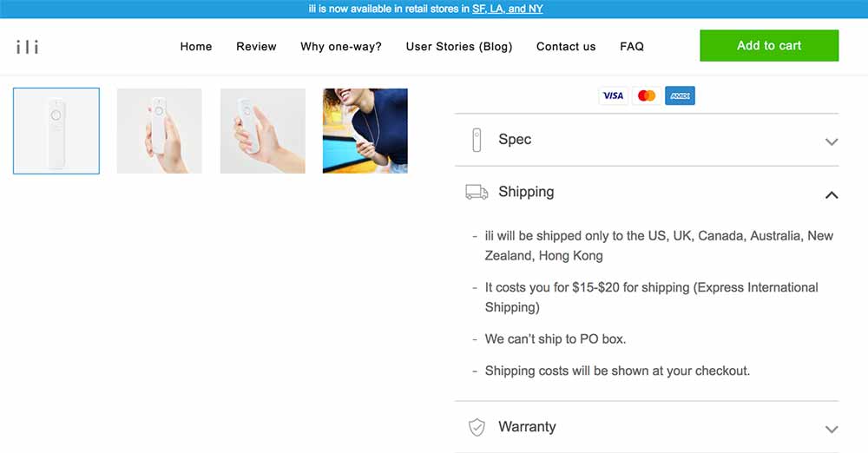Select the first white device thumbnail
The image size is (868, 453).
point(56,131)
